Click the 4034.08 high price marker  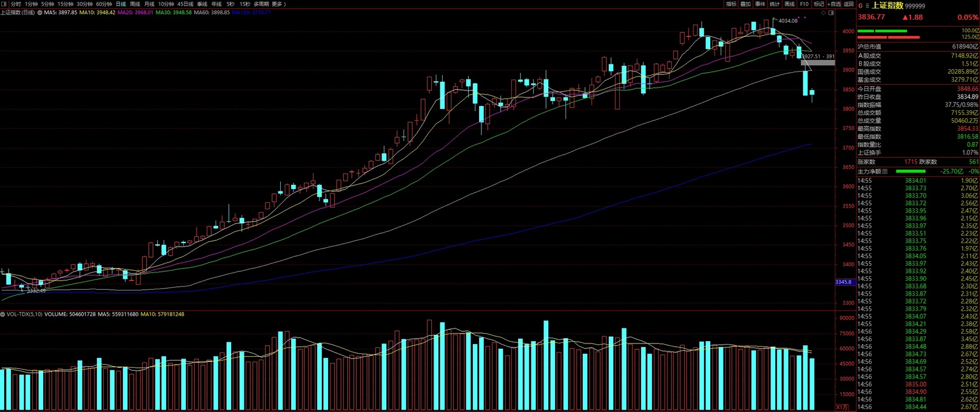pos(787,21)
